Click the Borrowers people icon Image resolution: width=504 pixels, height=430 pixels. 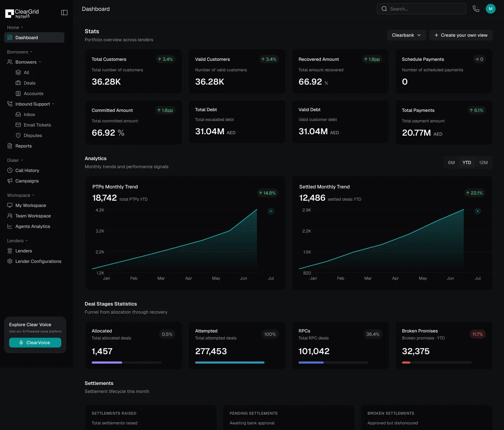[x=10, y=62]
